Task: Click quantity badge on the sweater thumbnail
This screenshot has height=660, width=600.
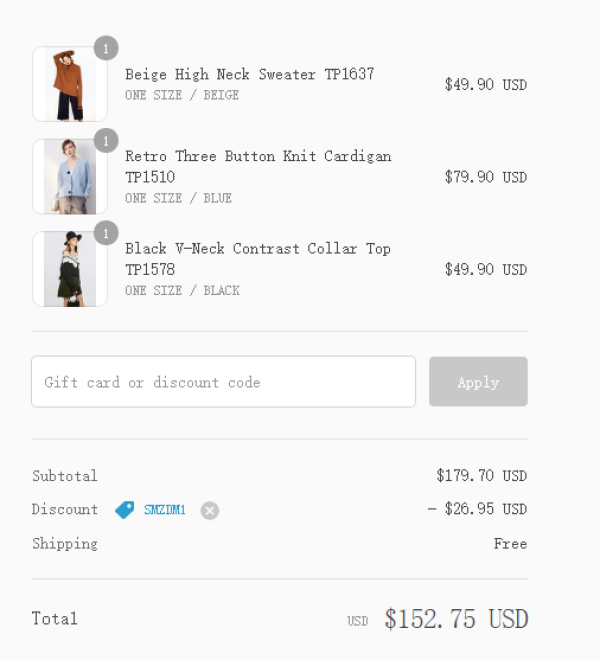Action: pos(106,48)
